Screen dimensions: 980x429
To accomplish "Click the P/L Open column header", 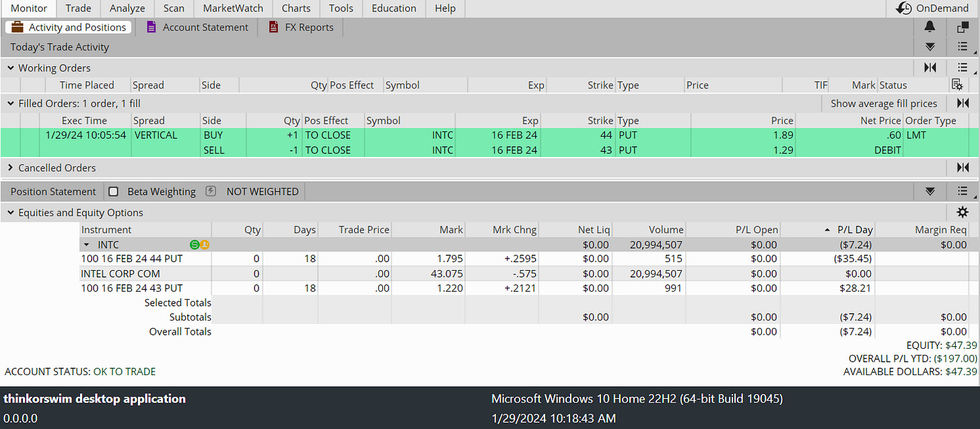I will pos(757,230).
